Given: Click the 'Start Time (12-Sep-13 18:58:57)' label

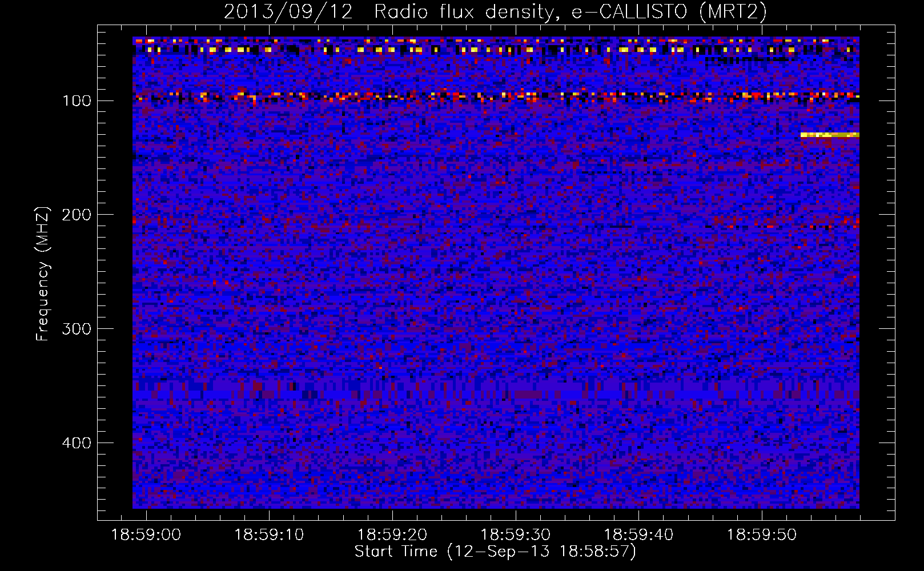Looking at the screenshot, I should tap(495, 552).
